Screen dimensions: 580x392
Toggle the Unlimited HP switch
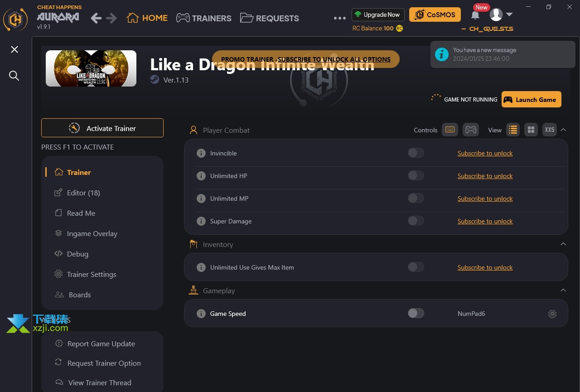(416, 175)
